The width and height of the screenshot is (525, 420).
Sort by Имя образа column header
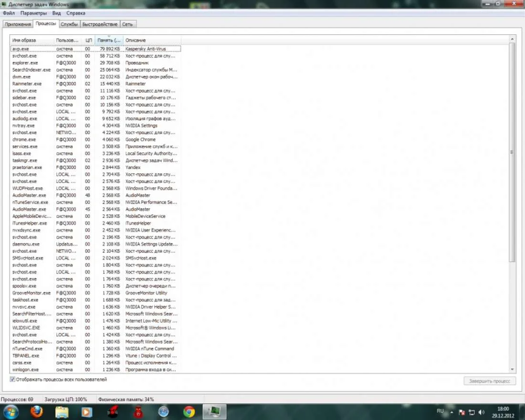[x=32, y=40]
